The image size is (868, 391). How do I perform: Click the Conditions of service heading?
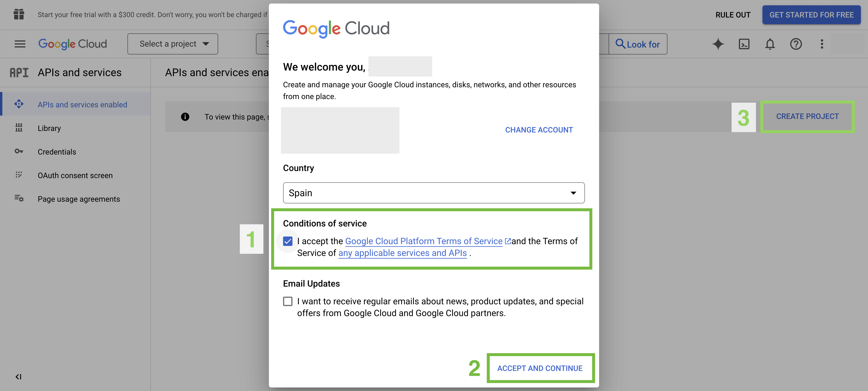coord(325,224)
